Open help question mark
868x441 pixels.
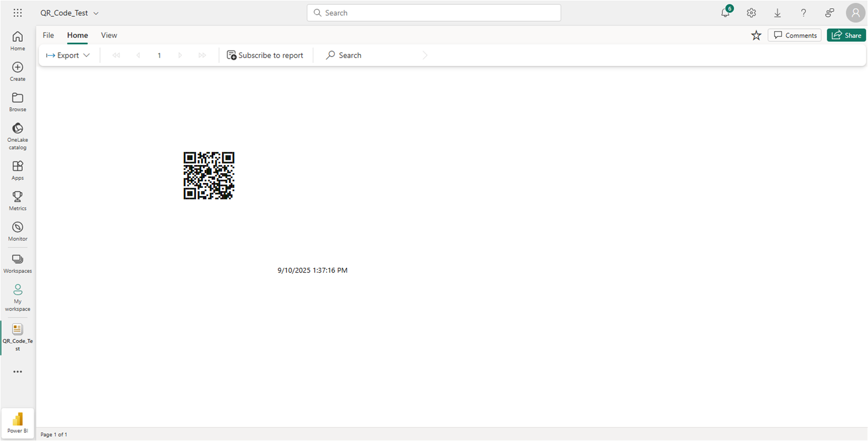(x=803, y=12)
